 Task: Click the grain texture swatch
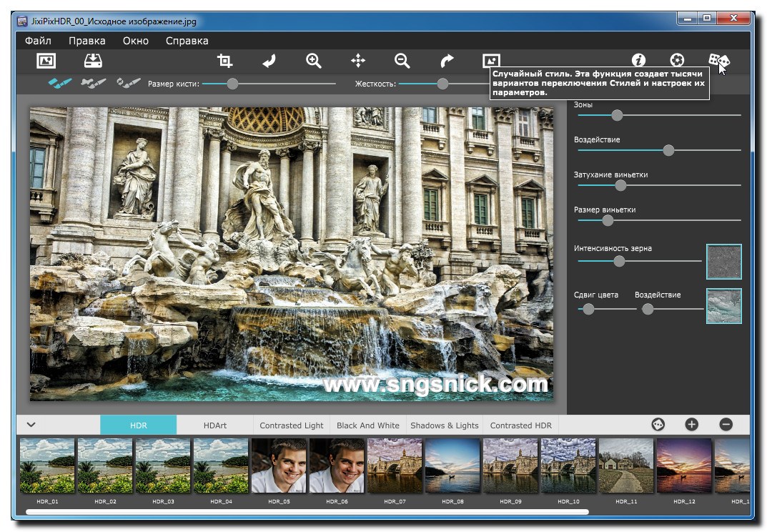[724, 262]
